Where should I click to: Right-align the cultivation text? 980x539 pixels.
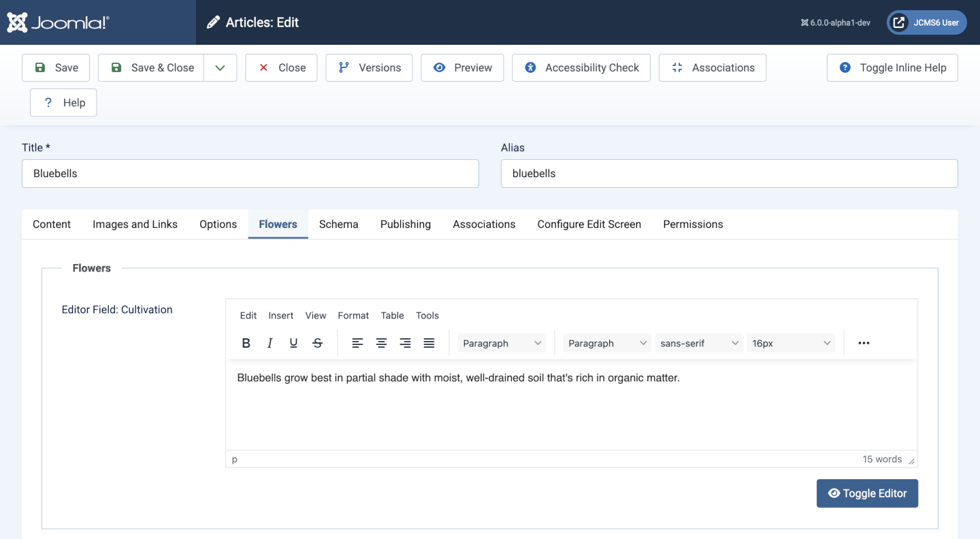pos(405,343)
